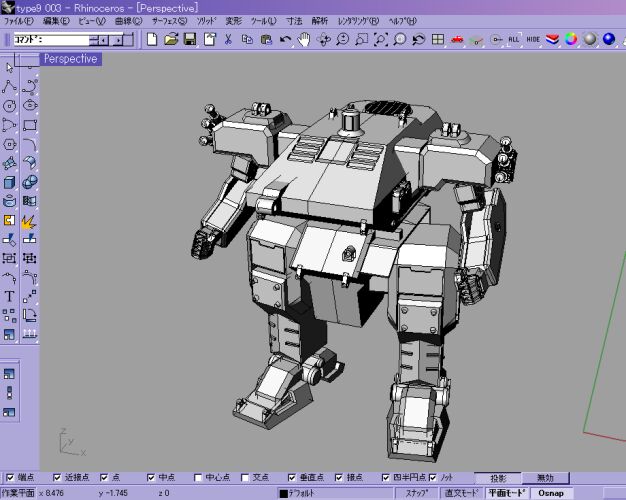The width and height of the screenshot is (626, 500).
Task: Click the 投影 button in osnap bar
Action: 498,478
